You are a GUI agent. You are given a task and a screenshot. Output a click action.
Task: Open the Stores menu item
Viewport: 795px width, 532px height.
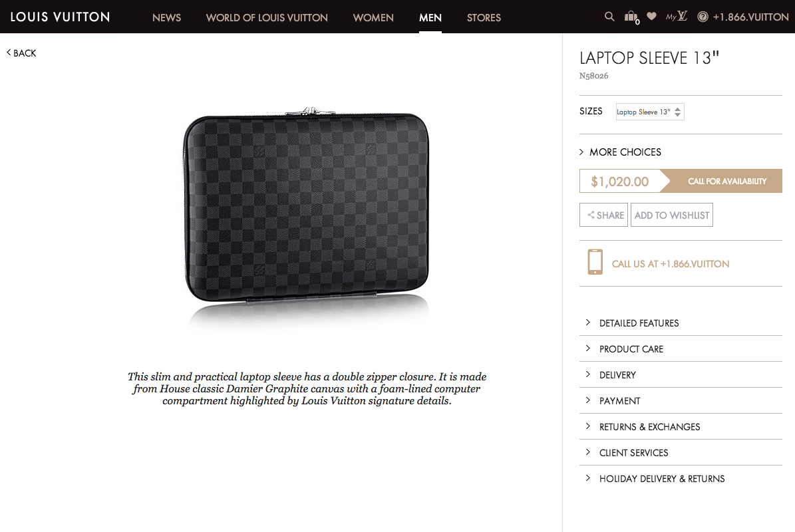coord(484,18)
